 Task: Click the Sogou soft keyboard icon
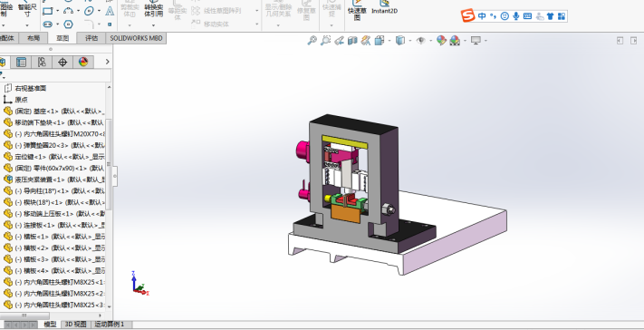pos(528,16)
